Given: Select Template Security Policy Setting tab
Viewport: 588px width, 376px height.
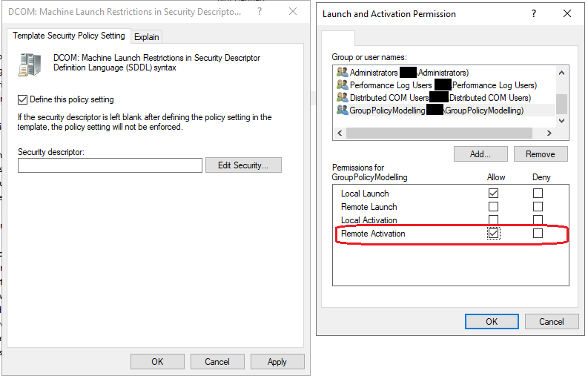Looking at the screenshot, I should pyautogui.click(x=70, y=36).
